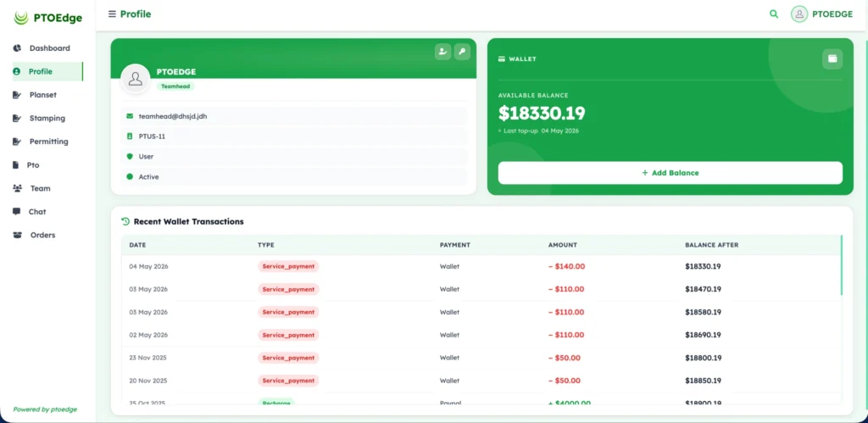
Task: Click the ID badge icon beside PTUS-11
Action: tap(130, 136)
